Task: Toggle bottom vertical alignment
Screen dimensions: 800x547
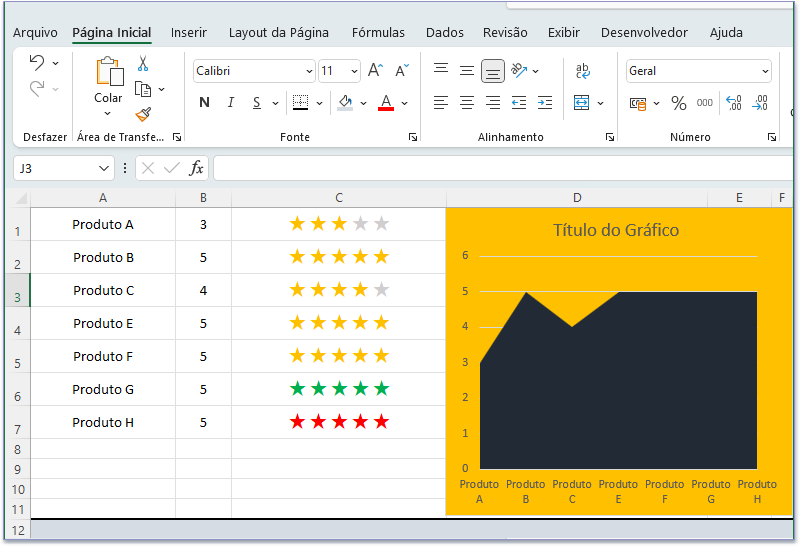Action: coord(493,71)
